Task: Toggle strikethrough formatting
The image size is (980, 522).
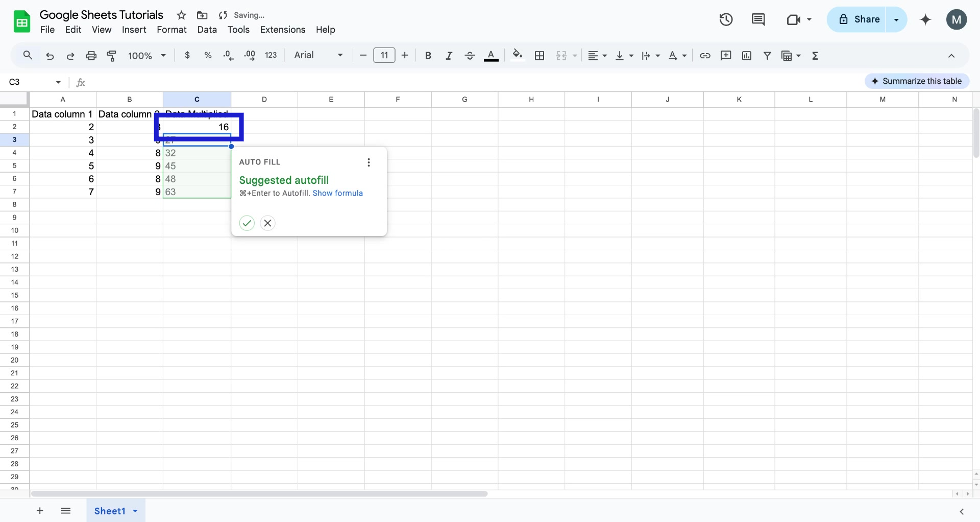Action: tap(470, 55)
